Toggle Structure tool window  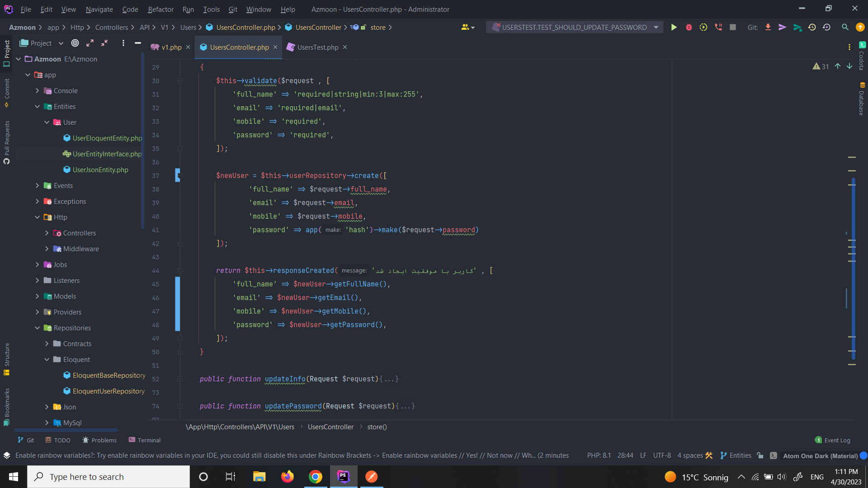pos(7,359)
